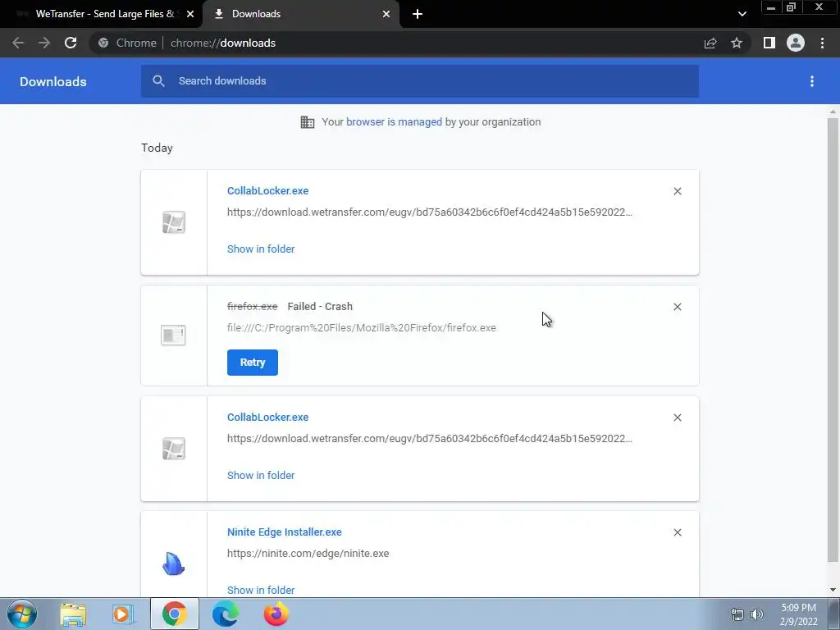Bookmark this page with the star icon
Screen dimensions: 840x630
click(737, 43)
